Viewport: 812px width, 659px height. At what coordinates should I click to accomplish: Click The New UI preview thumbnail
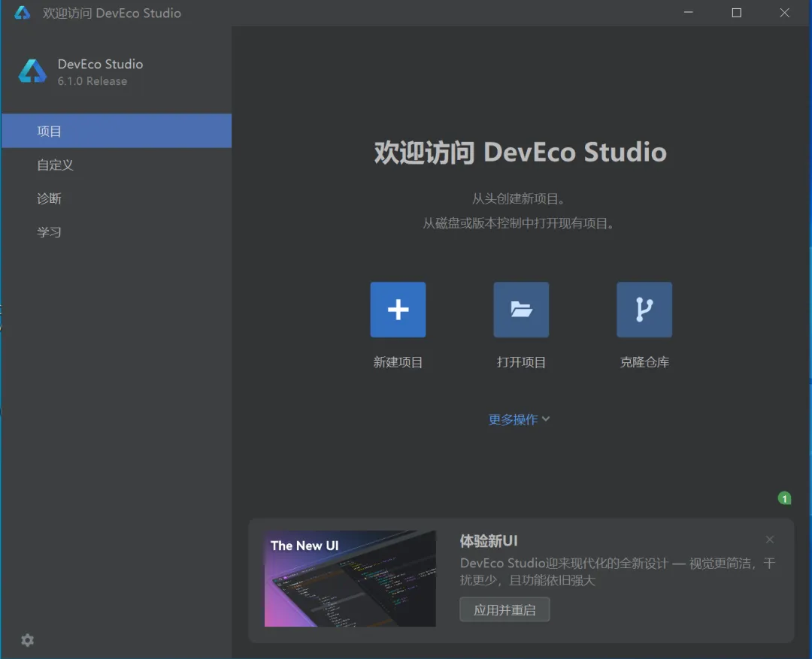click(350, 579)
